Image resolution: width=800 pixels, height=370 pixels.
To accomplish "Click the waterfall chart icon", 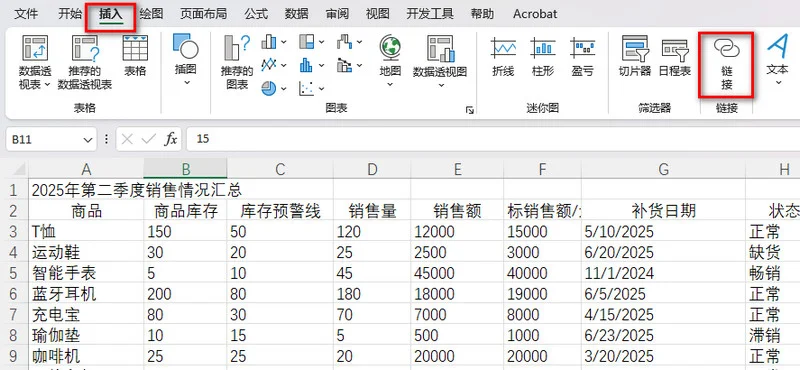I will click(x=345, y=41).
